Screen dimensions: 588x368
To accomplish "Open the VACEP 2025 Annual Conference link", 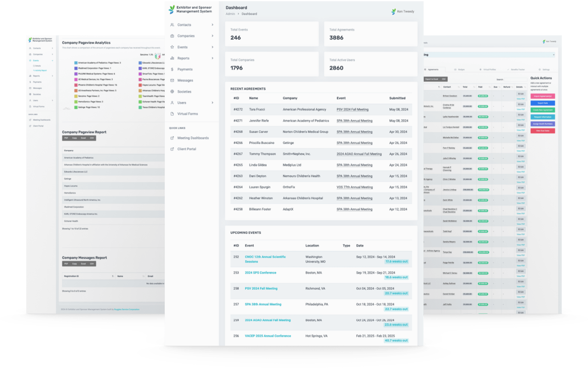I will pyautogui.click(x=268, y=336).
